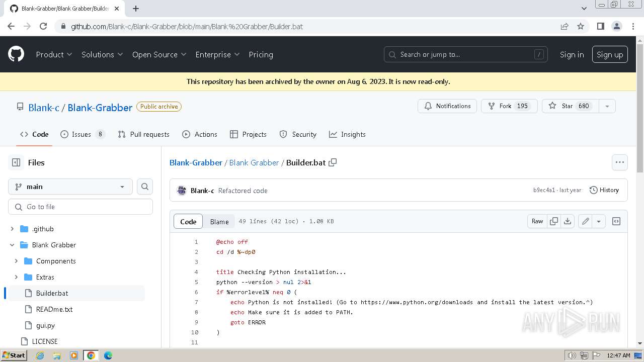Collapse the Blank Grabber folder
This screenshot has height=362, width=644.
[12, 245]
